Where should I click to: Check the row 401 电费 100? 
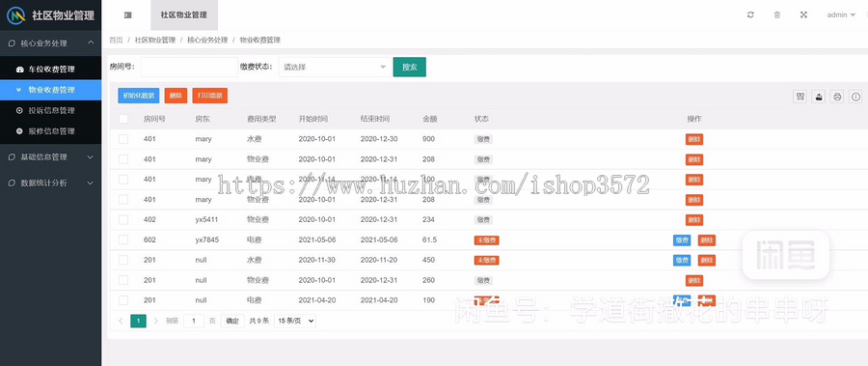(123, 179)
